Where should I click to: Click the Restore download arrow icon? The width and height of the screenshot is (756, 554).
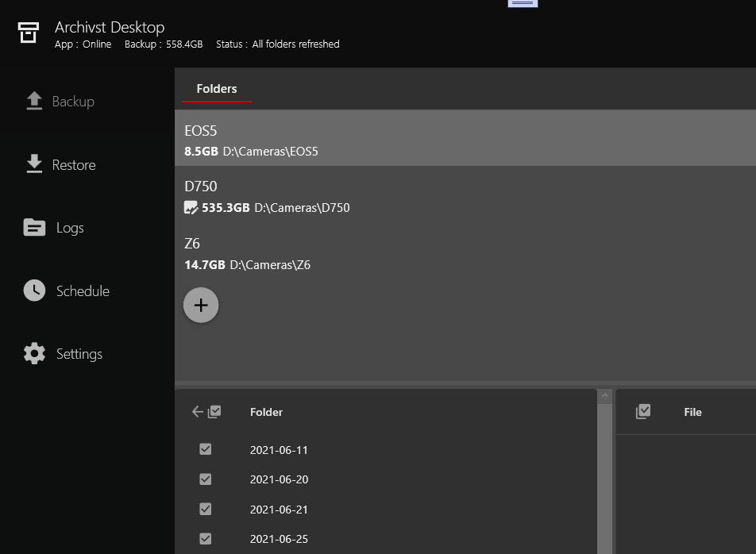tap(34, 164)
